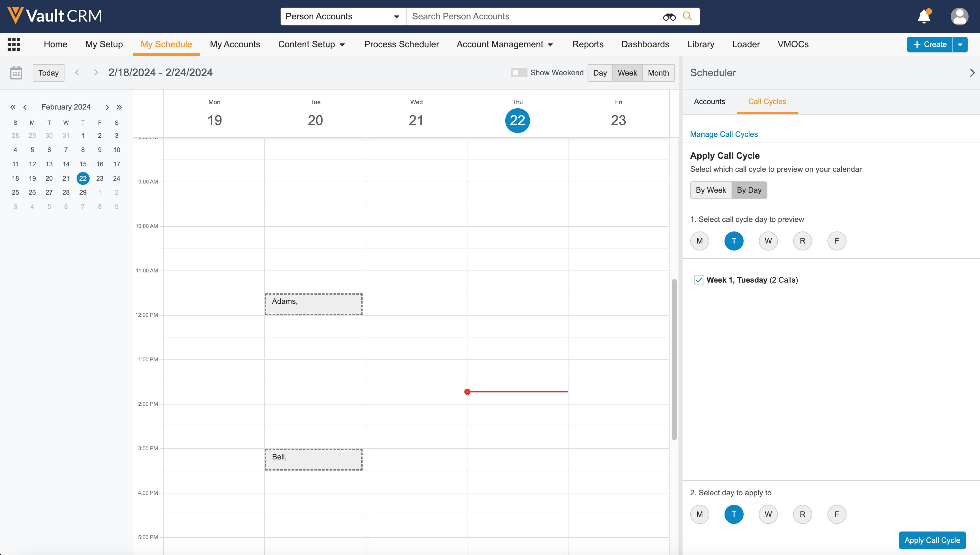
Task: Click the Apply Call Cycle button
Action: click(x=932, y=540)
